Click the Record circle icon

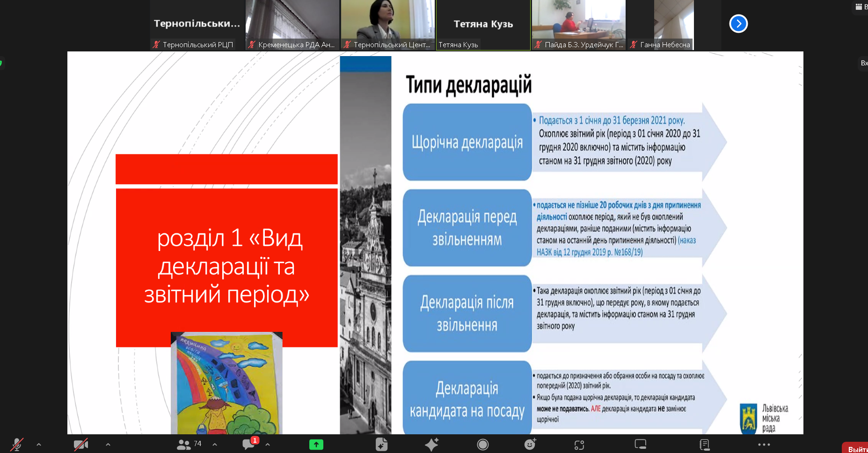pos(483,445)
